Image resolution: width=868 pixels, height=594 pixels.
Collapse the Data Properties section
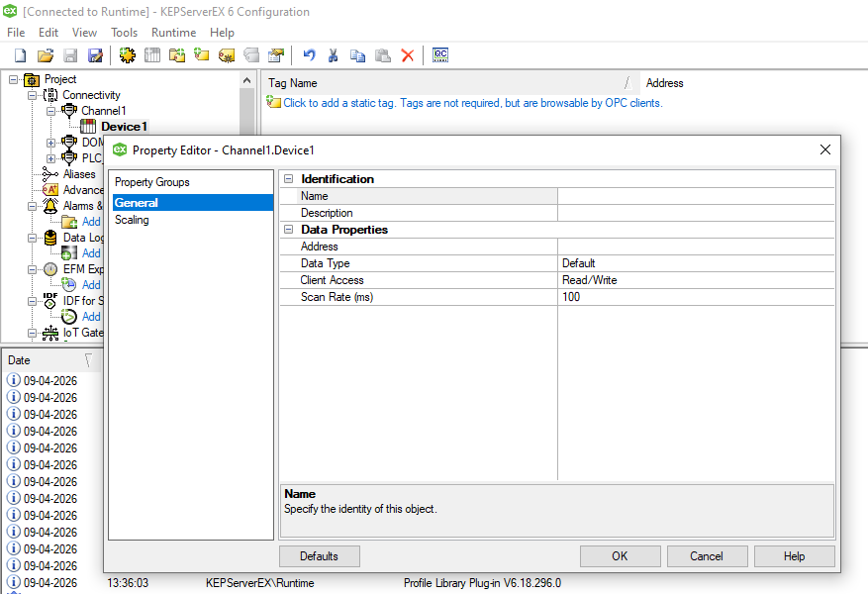pos(288,230)
